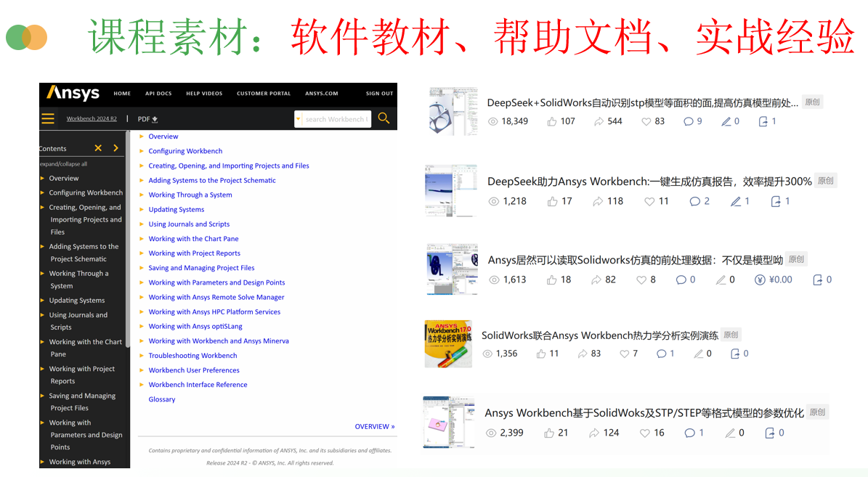Click the Contents panel next arrow
Image resolution: width=868 pixels, height=477 pixels.
click(115, 148)
